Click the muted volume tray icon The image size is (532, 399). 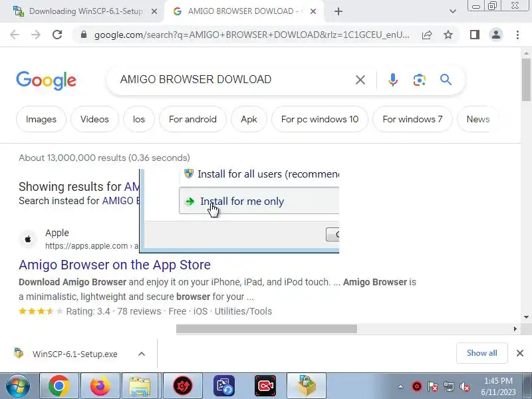pyautogui.click(x=464, y=386)
